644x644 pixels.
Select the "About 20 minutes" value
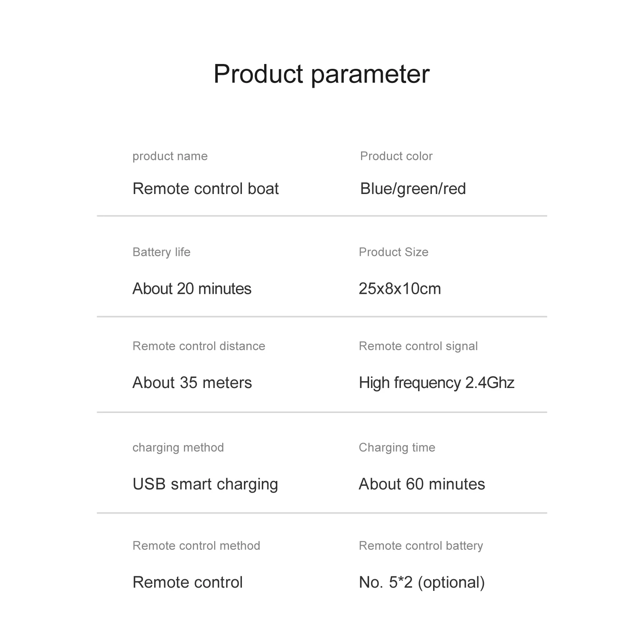[x=192, y=289]
